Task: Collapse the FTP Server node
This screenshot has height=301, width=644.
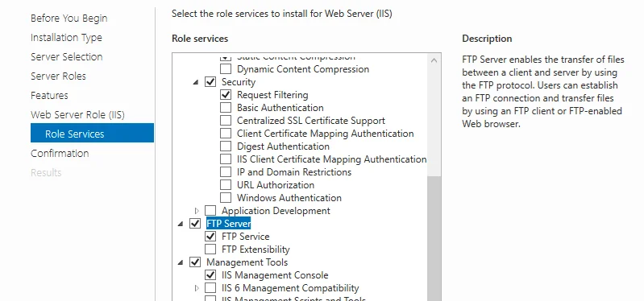Action: point(181,224)
